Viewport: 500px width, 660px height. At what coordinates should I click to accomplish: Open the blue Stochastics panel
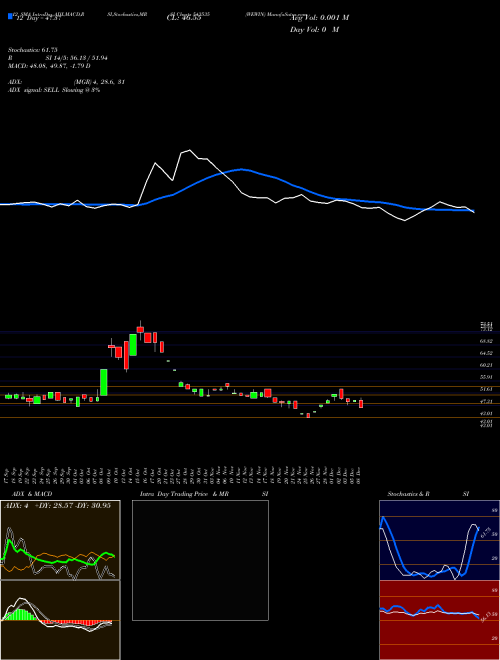[439, 540]
